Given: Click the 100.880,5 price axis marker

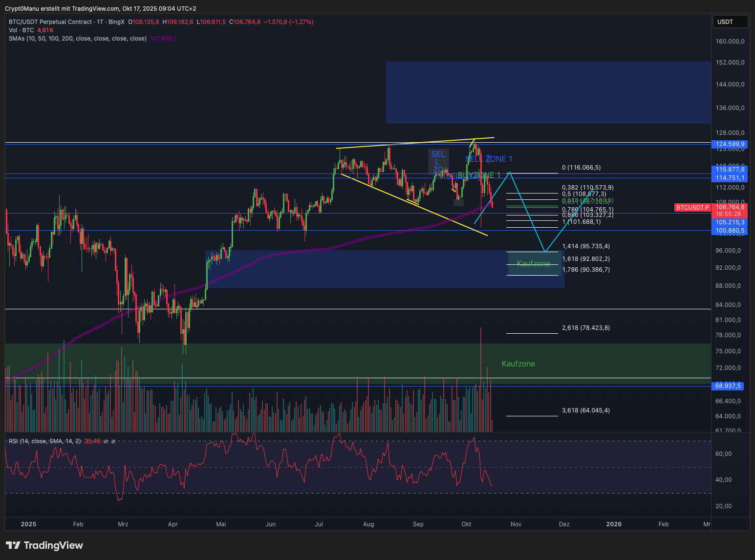Looking at the screenshot, I should 730,231.
